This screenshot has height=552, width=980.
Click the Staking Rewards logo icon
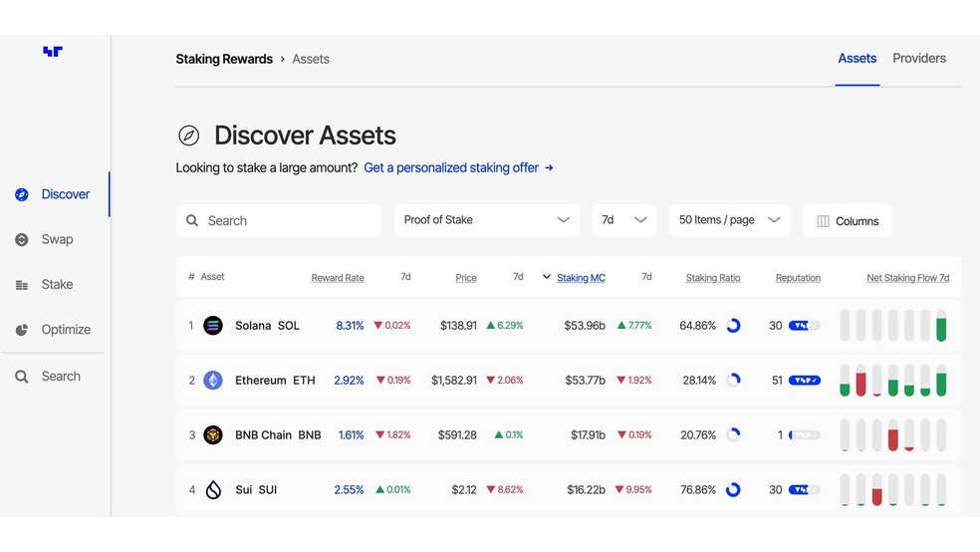click(x=53, y=51)
